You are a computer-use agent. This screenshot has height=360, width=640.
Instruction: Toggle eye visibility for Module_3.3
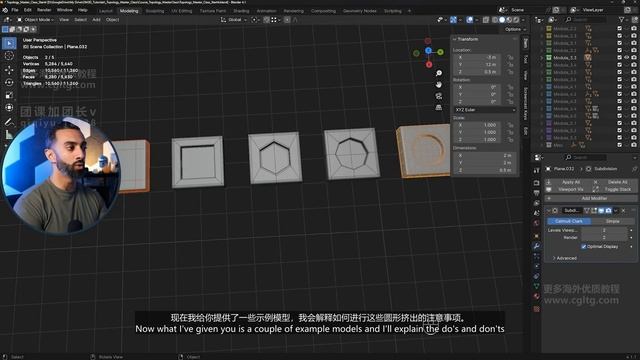pos(627,58)
